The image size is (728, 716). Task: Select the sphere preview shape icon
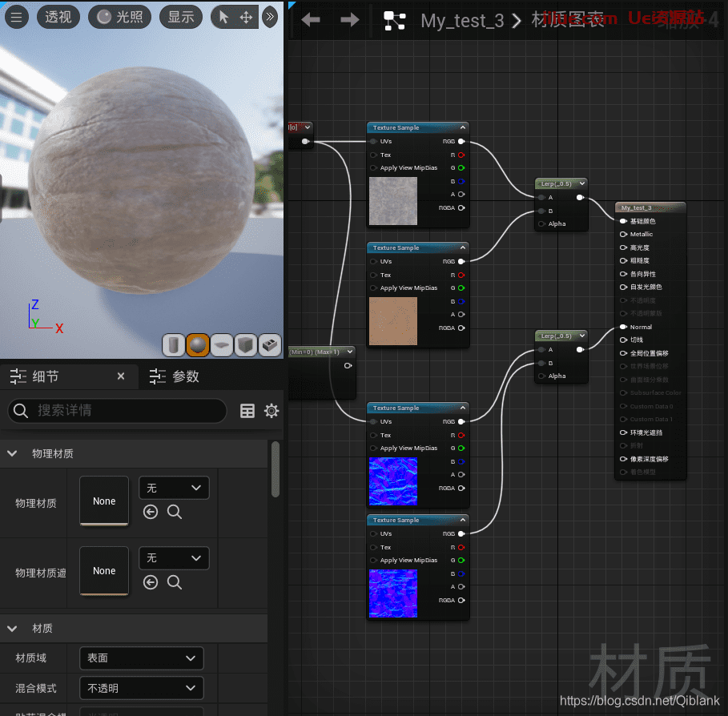[x=198, y=345]
